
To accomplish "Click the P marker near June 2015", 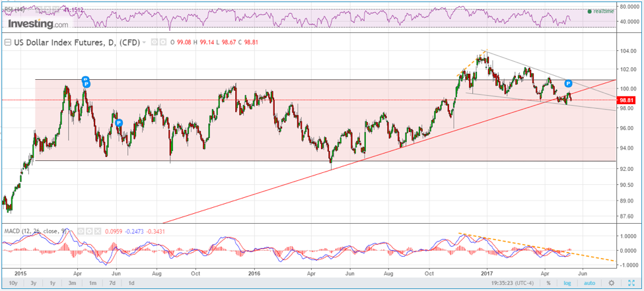I will tap(118, 123).
